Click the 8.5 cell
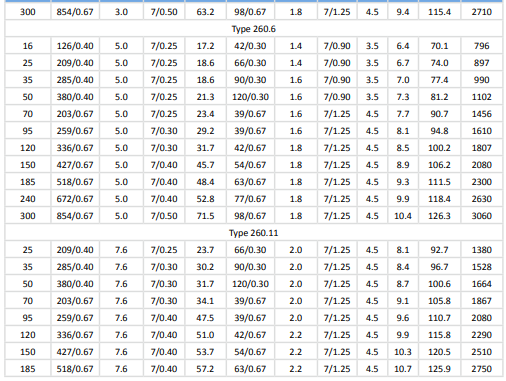Image resolution: width=506 pixels, height=381 pixels. point(403,148)
